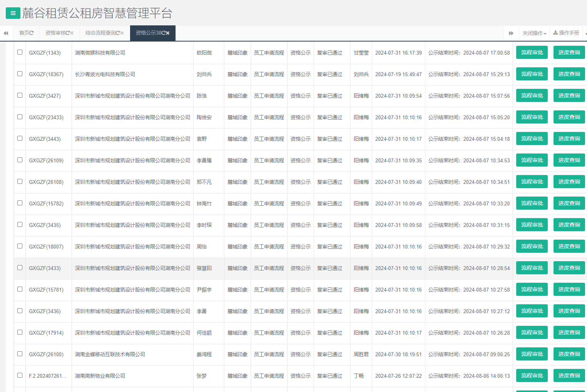The height and width of the screenshot is (392, 587).
Task: Tick the checkbox for GXGZF(26100) row
Action: coord(20,354)
